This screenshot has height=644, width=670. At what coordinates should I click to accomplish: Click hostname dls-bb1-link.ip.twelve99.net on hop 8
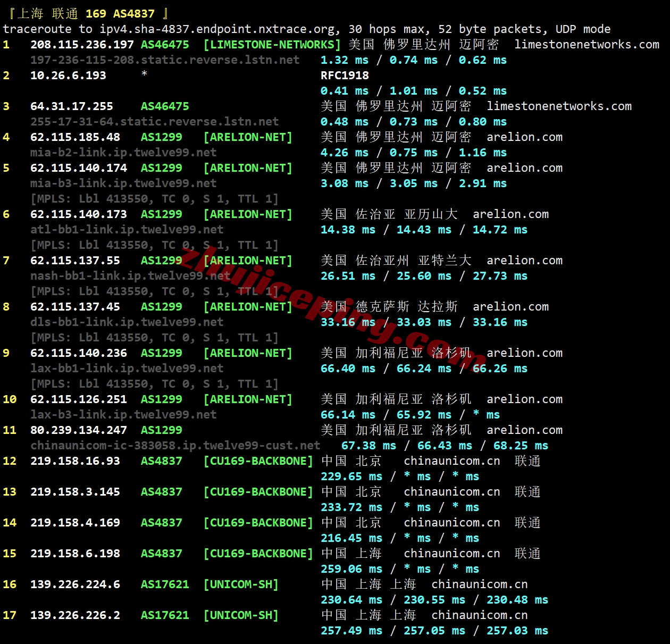tap(126, 322)
